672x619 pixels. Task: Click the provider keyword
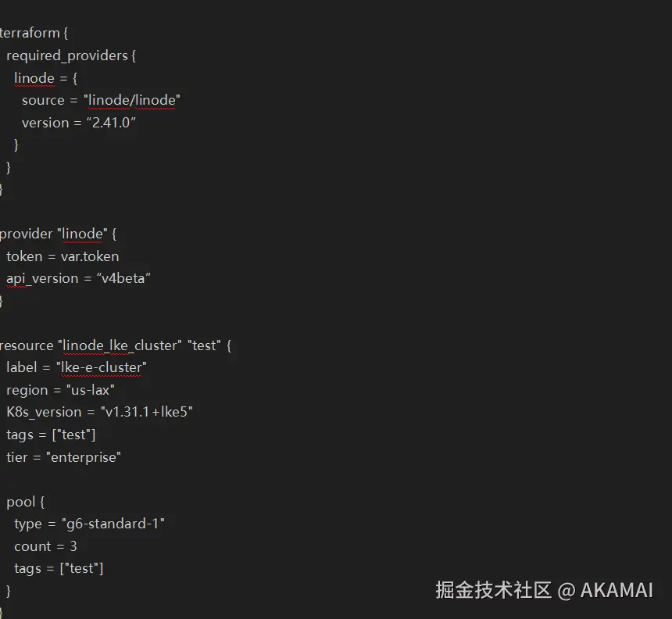pyautogui.click(x=26, y=234)
